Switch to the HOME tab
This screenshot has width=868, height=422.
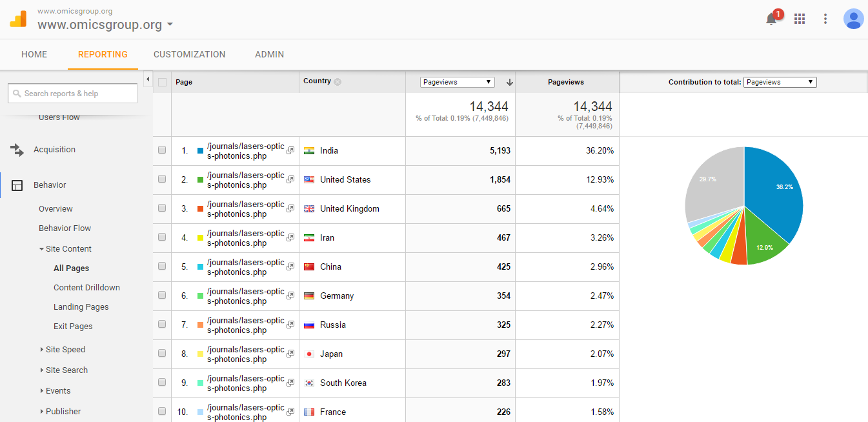[34, 54]
